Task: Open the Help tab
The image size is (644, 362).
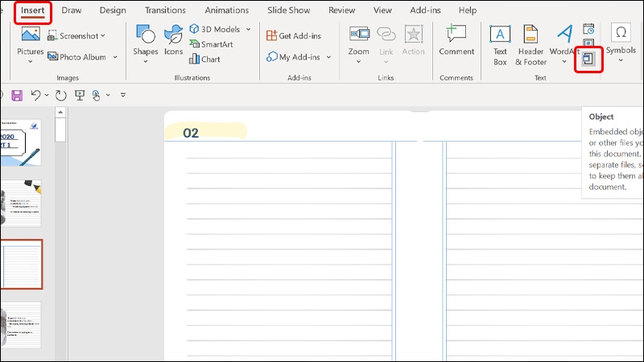Action: tap(468, 10)
